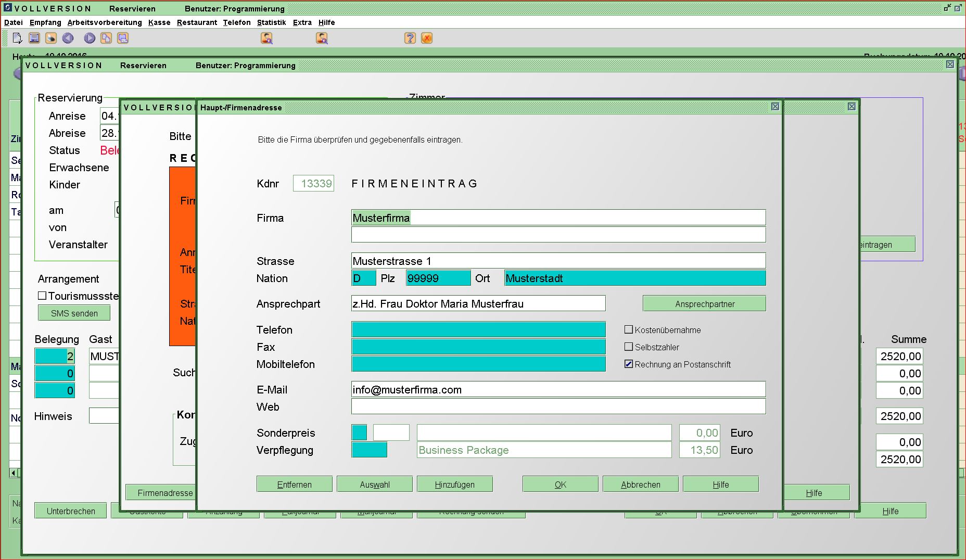Click the Fax input field
The image size is (966, 560).
click(478, 347)
